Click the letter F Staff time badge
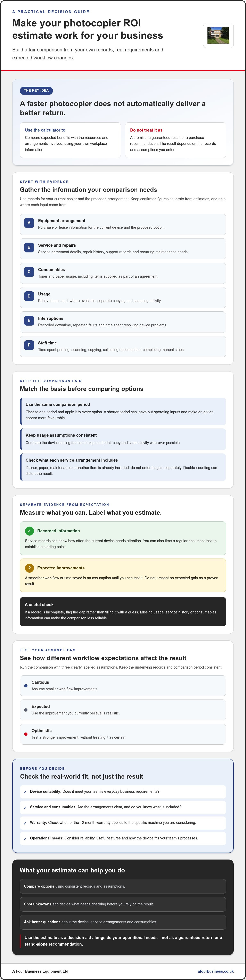Image resolution: width=246 pixels, height=980 pixels. tap(29, 345)
